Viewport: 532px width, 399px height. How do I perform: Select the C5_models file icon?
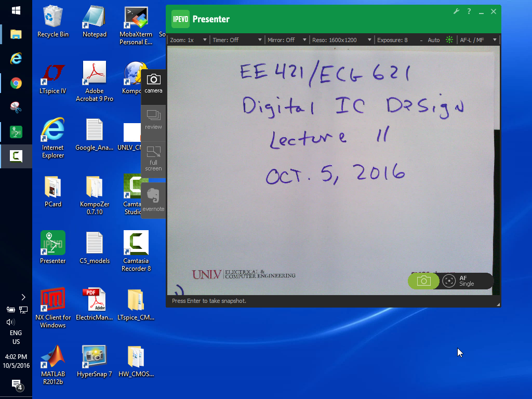95,248
